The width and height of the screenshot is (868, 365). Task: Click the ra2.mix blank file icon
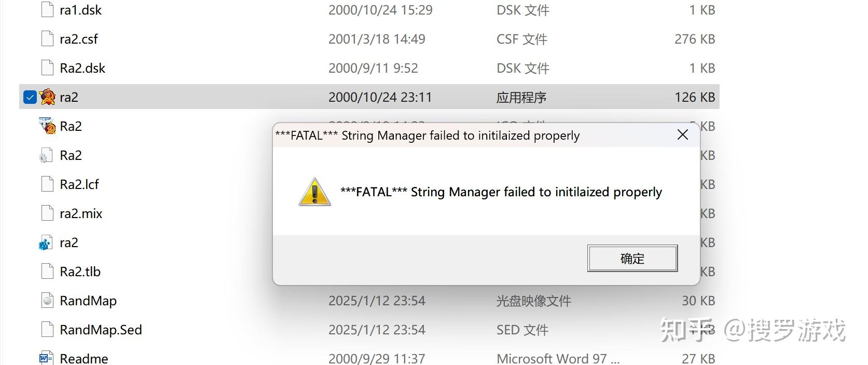[x=46, y=213]
